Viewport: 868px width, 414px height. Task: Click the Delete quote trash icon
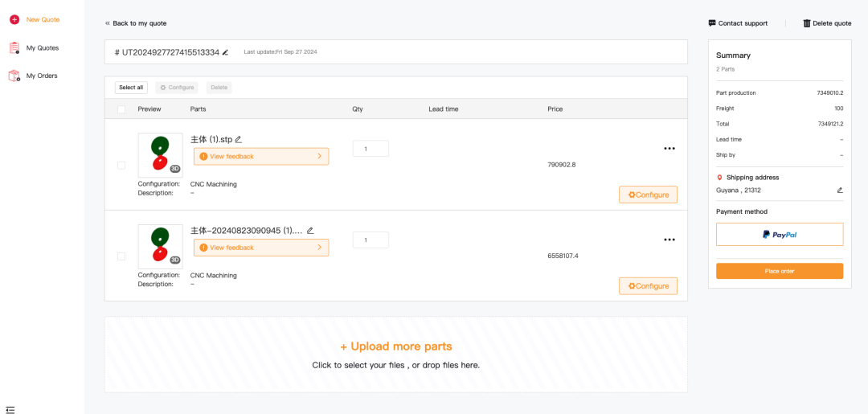click(x=807, y=23)
